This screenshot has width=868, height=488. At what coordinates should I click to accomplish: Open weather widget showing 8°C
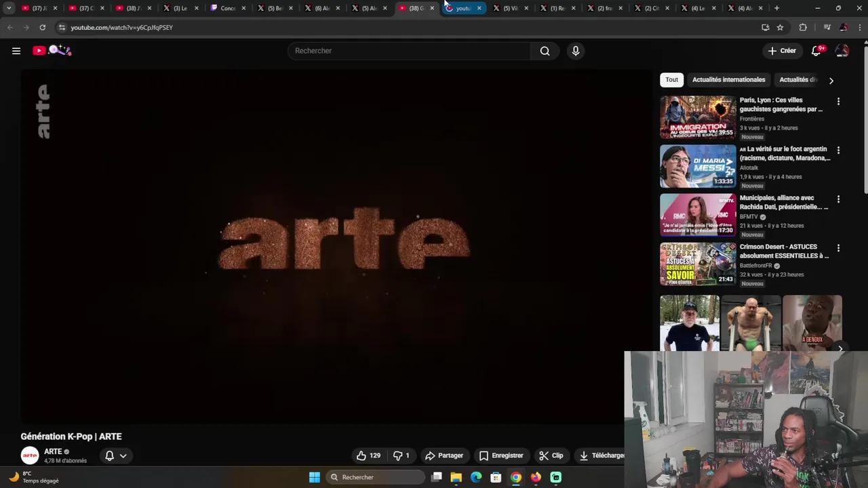pyautogui.click(x=34, y=477)
